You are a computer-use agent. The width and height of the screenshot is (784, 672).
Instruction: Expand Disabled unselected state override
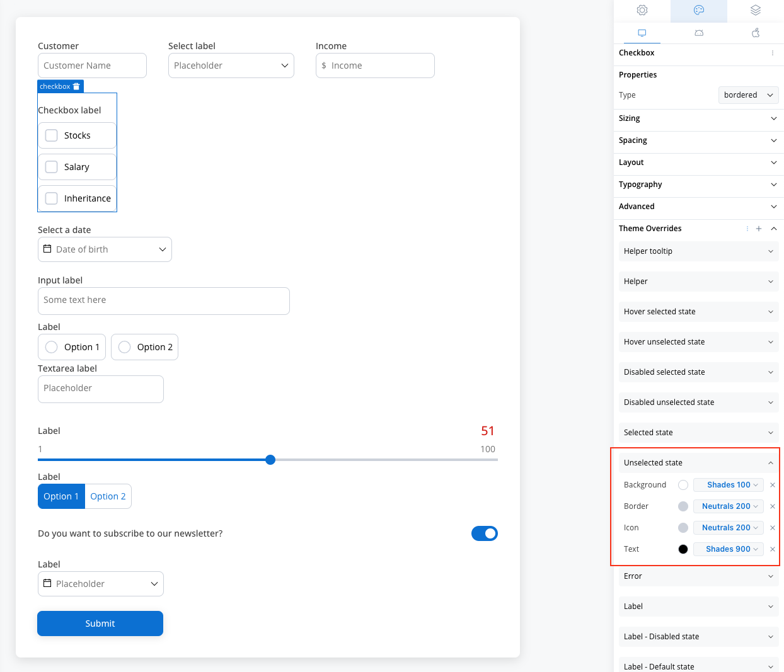point(699,402)
